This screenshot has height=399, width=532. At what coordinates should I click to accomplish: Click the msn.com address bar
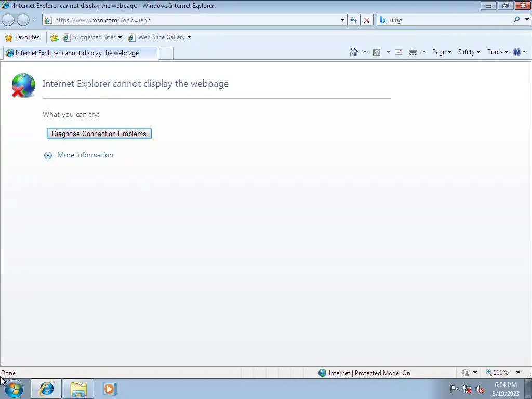pos(194,20)
